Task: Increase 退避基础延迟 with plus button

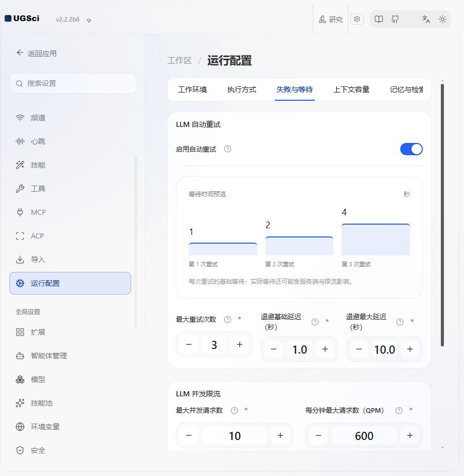Action: 325,349
